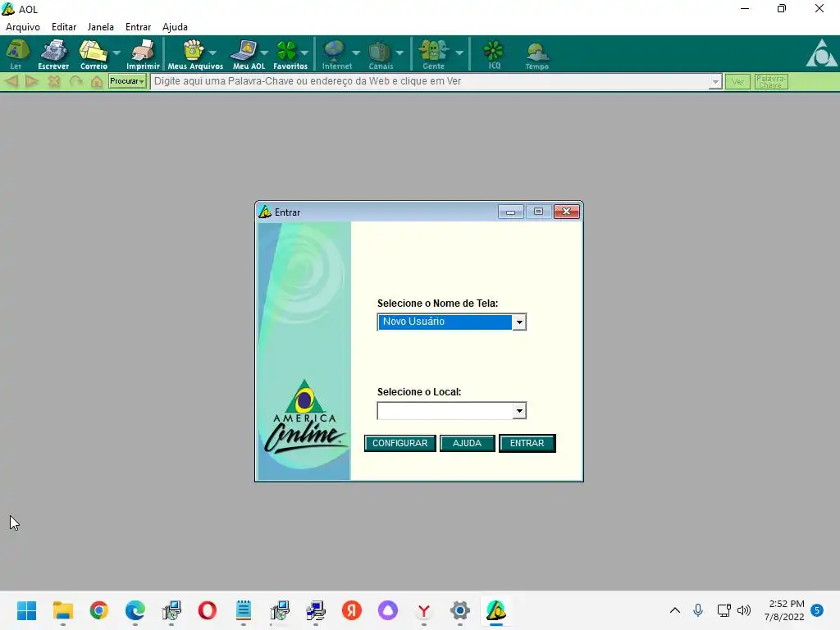Open the notification count badge

point(817,610)
